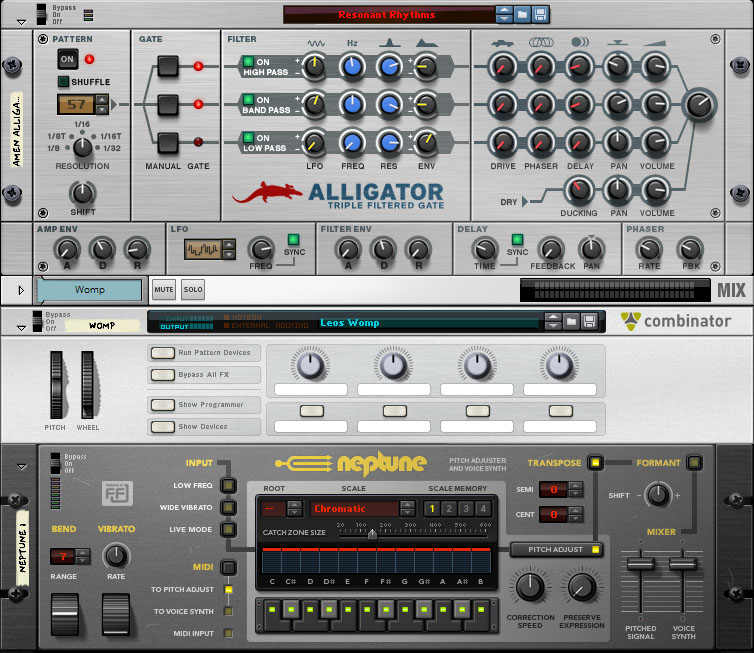This screenshot has width=754, height=653.
Task: Toggle Delay SYNC button
Action: (517, 239)
